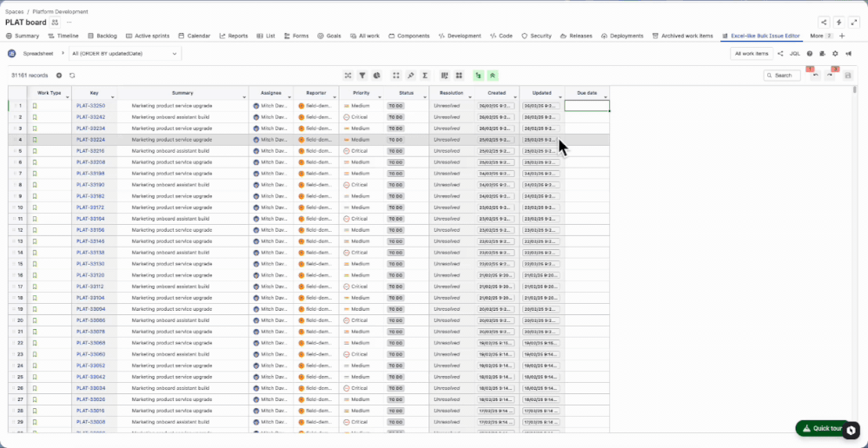Click Platform Development breadcrumb link

[x=60, y=11]
